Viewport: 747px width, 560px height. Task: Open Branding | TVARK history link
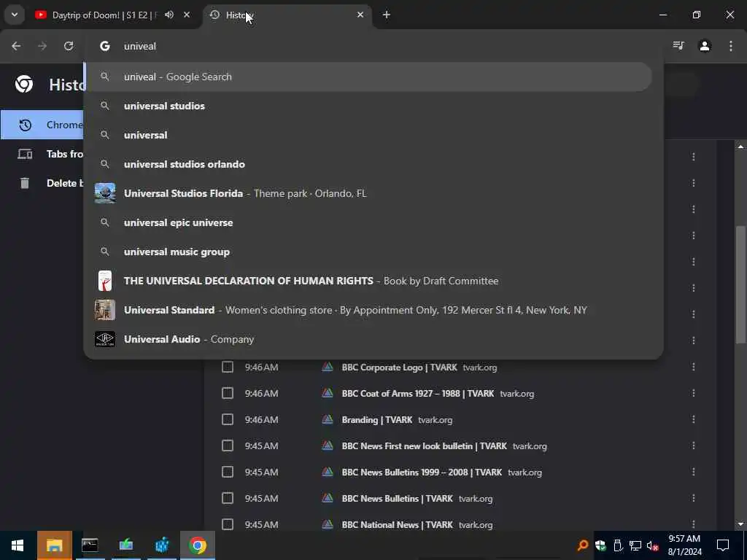pyautogui.click(x=377, y=419)
